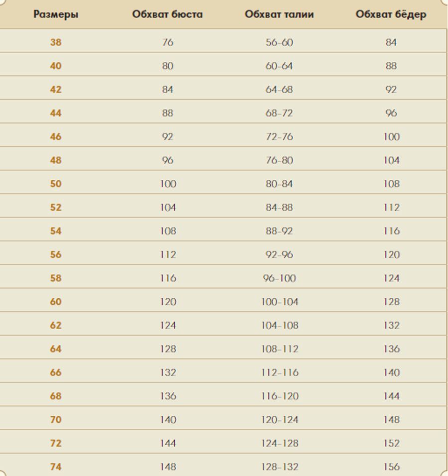Click the 'Размеры' column header

coord(56,14)
